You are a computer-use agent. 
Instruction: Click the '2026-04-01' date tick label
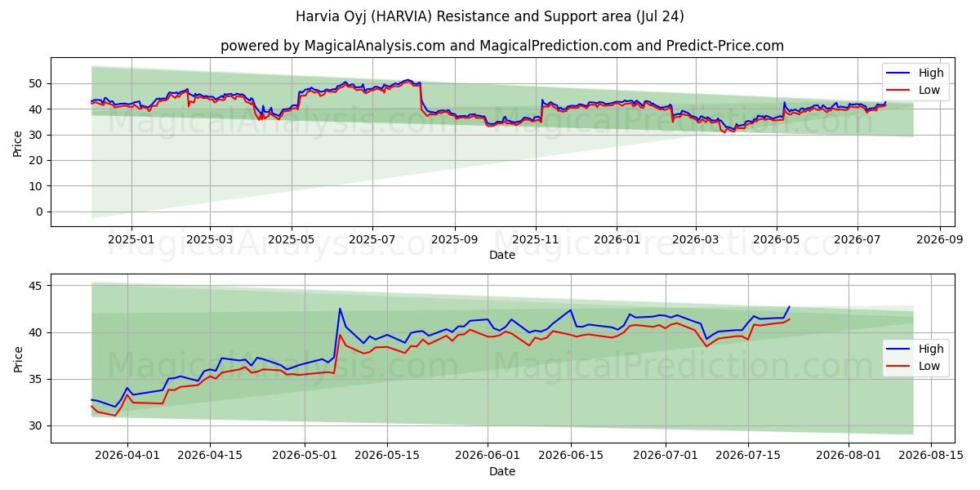coord(127,456)
